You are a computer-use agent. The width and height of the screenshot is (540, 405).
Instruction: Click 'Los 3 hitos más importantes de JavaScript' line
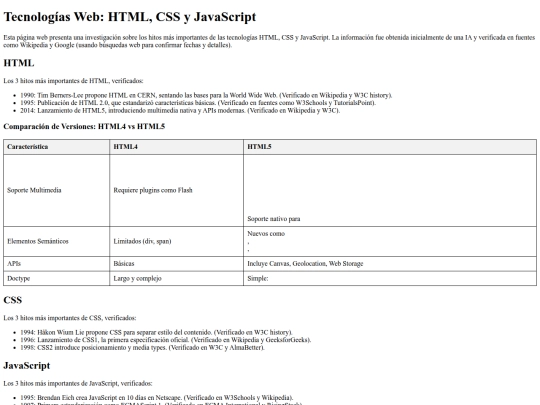click(x=78, y=383)
